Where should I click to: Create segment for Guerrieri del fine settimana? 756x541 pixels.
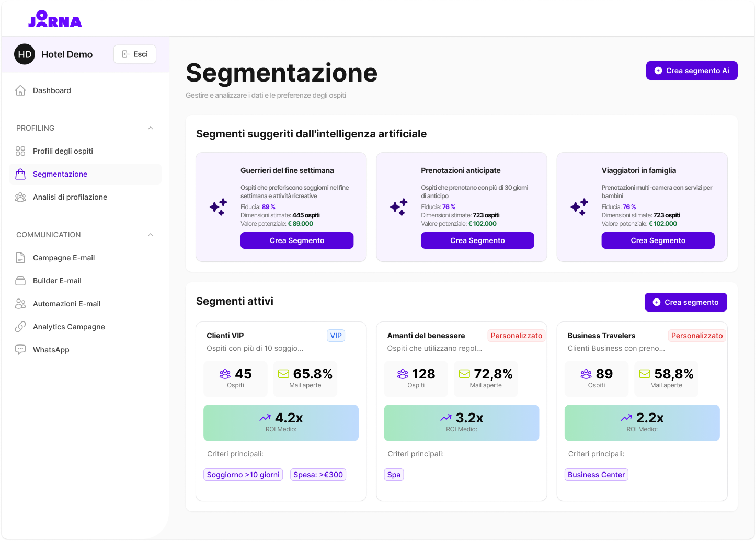coord(297,240)
